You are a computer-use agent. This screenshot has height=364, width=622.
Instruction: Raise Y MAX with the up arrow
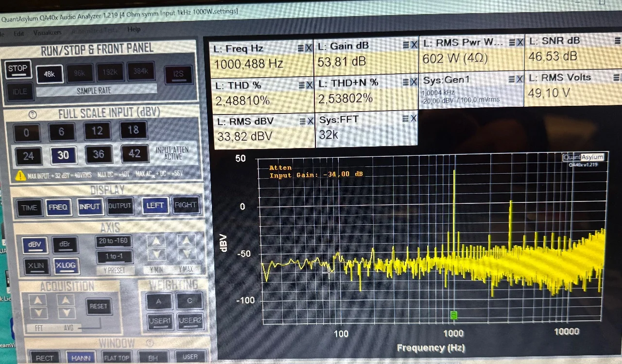tap(186, 241)
